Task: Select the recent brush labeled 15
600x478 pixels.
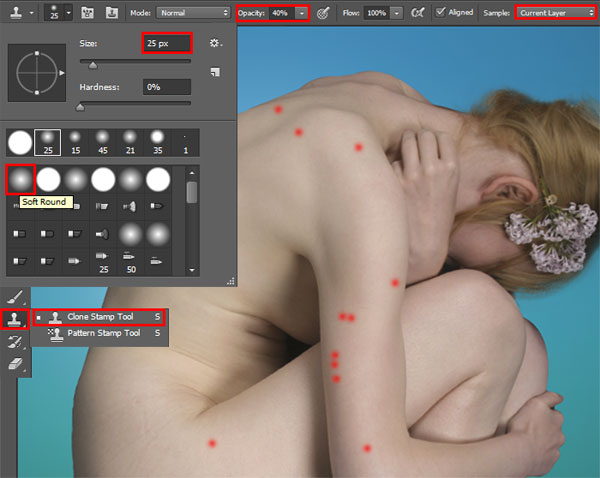Action: coord(75,142)
